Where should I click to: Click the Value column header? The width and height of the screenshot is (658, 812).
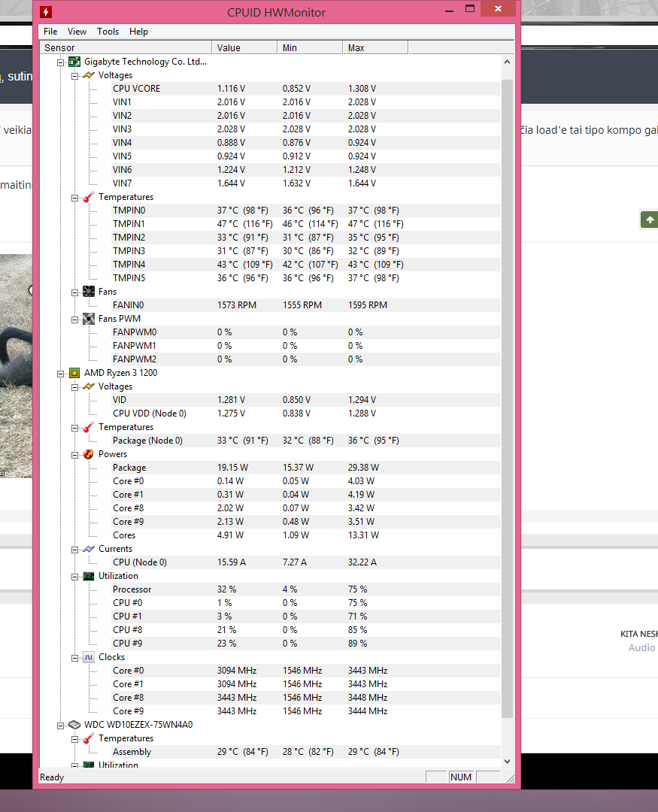pos(244,47)
